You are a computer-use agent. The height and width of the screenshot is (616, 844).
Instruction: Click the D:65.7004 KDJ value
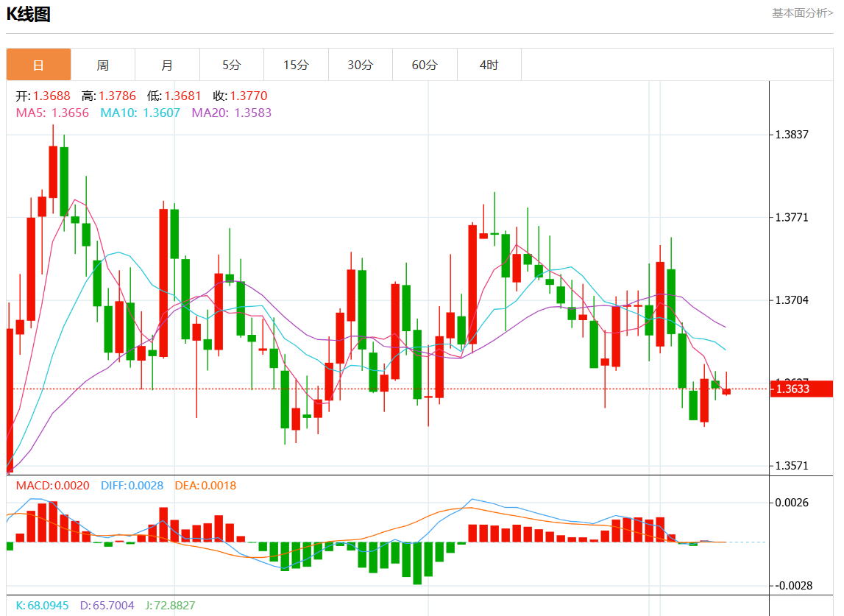(x=107, y=605)
